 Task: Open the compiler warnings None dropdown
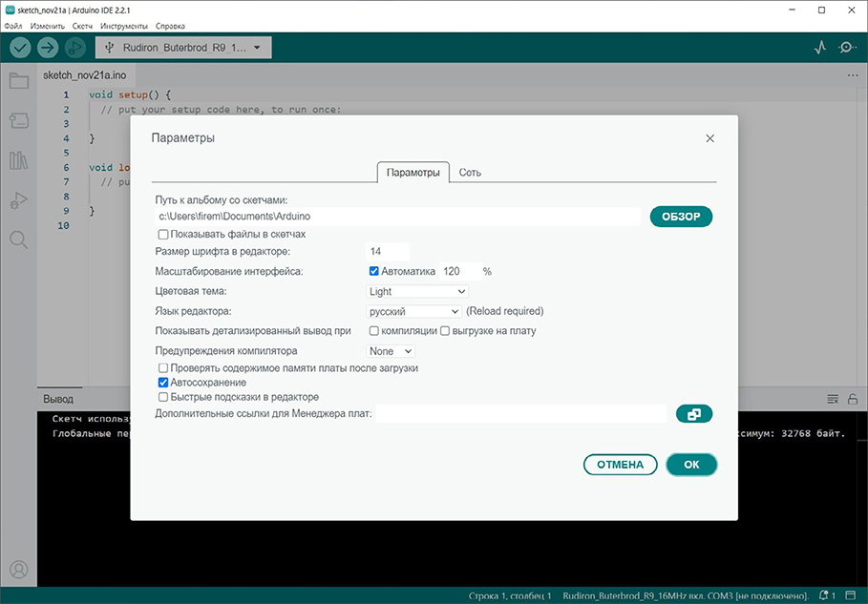click(x=391, y=351)
